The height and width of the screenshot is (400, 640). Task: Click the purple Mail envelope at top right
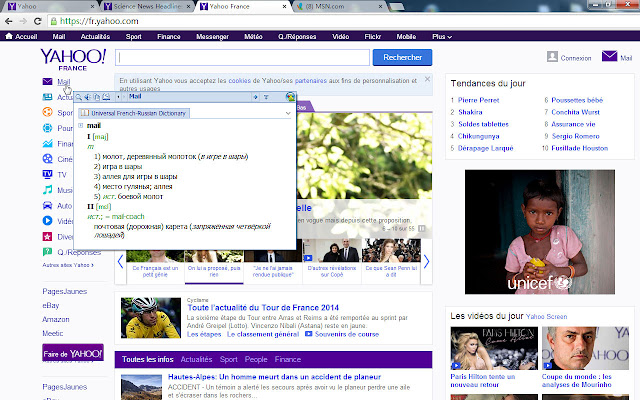click(x=609, y=57)
